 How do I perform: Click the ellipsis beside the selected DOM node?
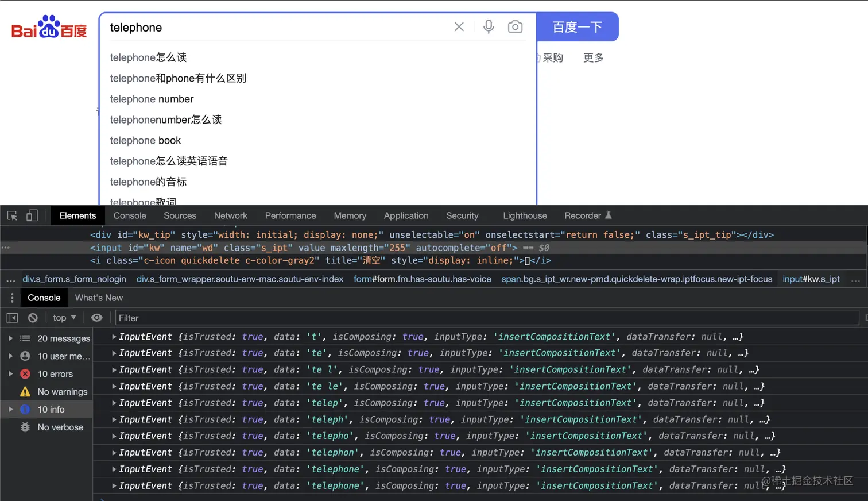coord(6,248)
